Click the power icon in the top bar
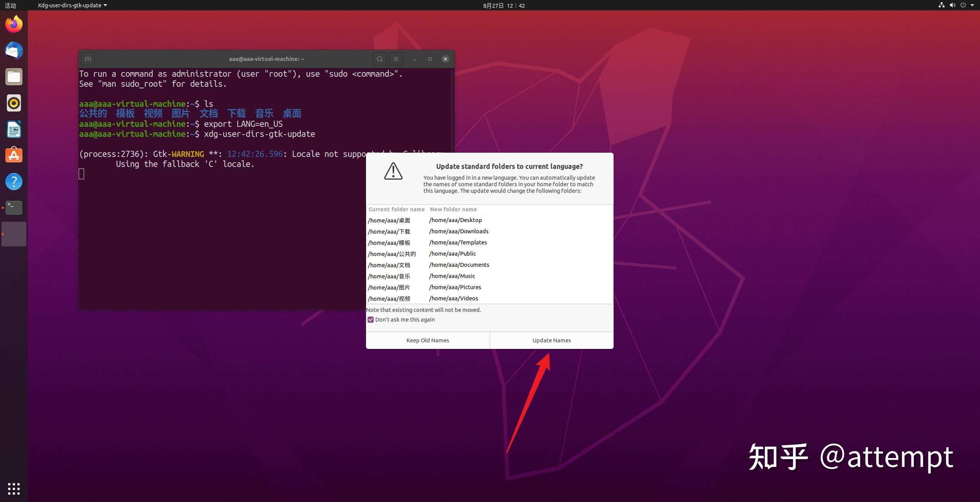 click(963, 5)
